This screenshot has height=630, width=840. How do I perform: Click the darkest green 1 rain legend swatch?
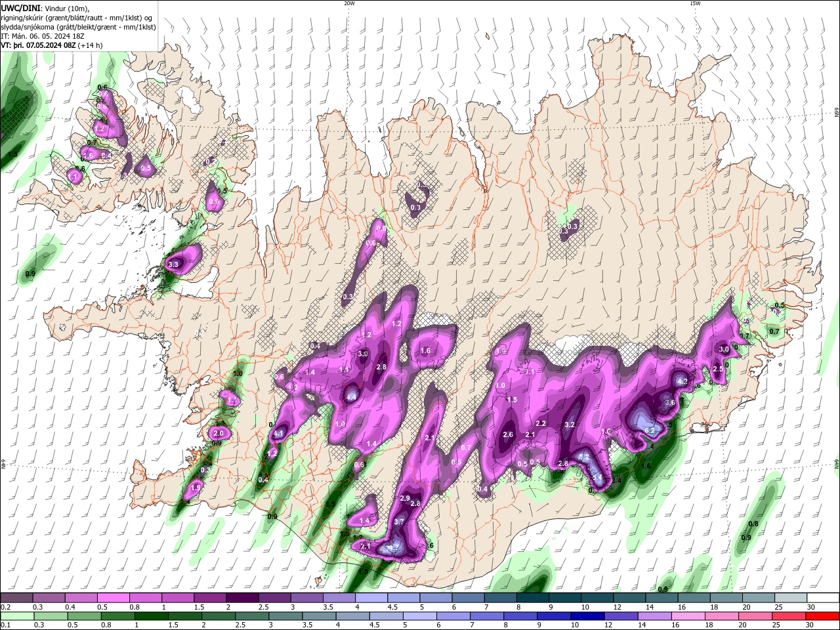point(151,616)
